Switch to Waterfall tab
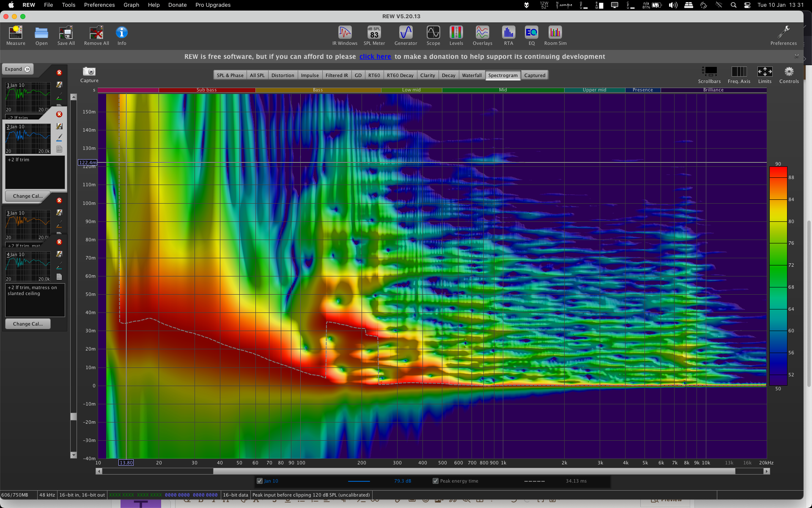 472,75
